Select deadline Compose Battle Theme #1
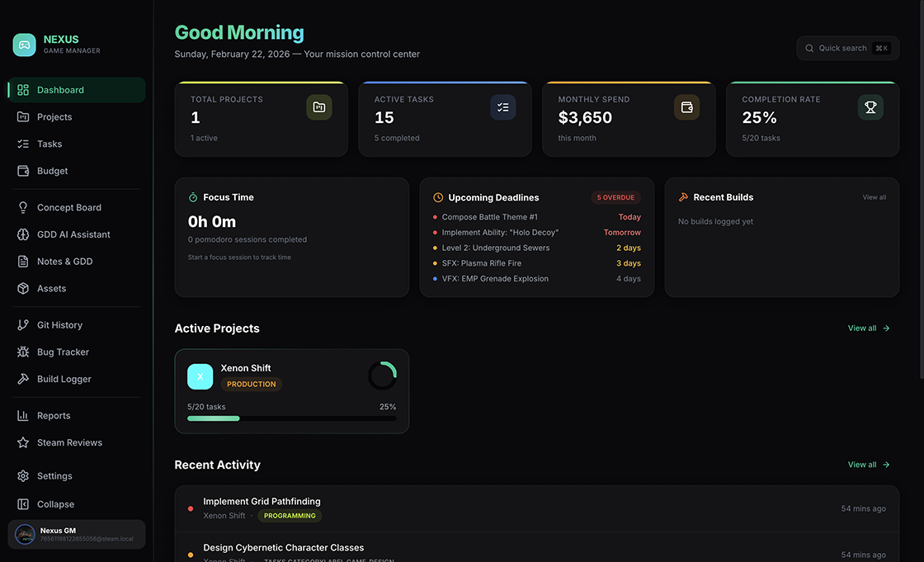 click(x=537, y=217)
